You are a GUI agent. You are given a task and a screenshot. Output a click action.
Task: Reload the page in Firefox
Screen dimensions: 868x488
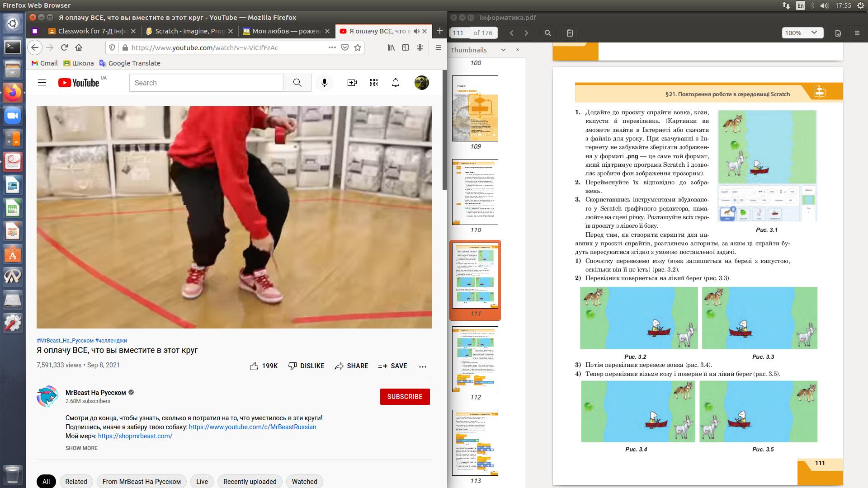coord(64,47)
